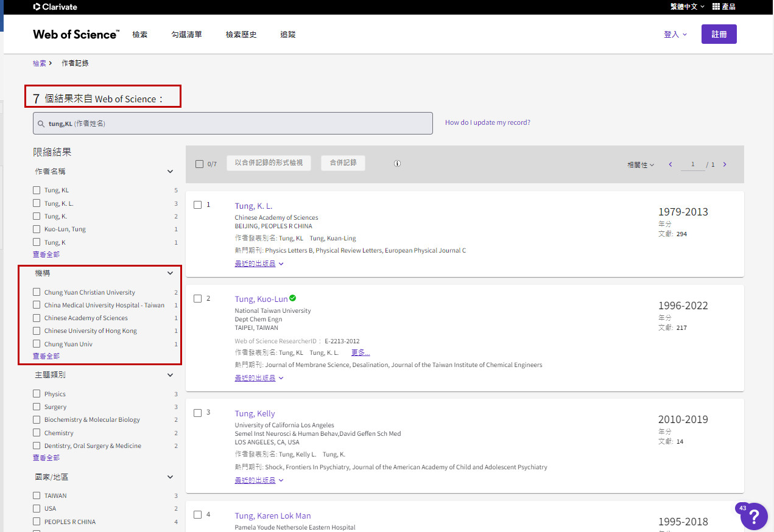
Task: Select all records checkbox 0/7
Action: point(199,164)
